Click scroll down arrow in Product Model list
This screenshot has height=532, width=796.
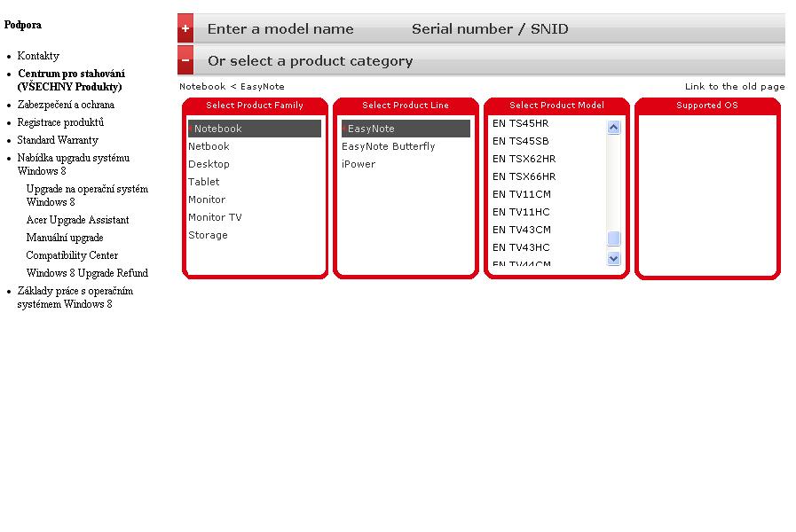click(x=613, y=259)
